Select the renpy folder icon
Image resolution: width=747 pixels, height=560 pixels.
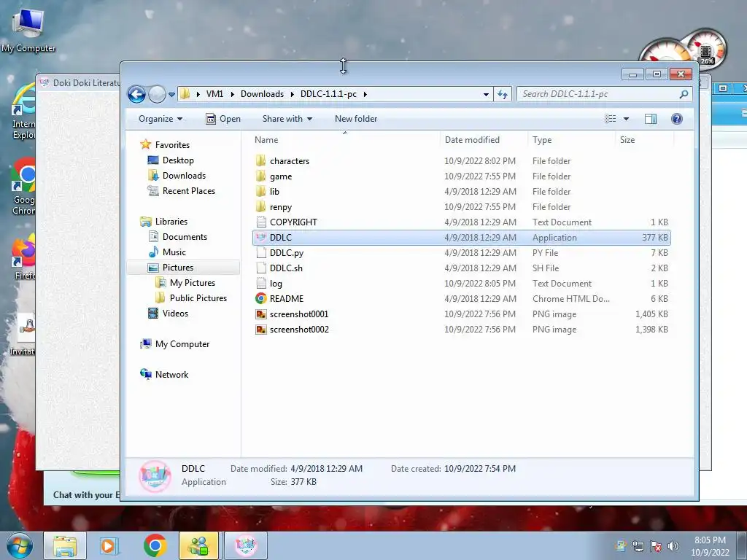(x=260, y=206)
